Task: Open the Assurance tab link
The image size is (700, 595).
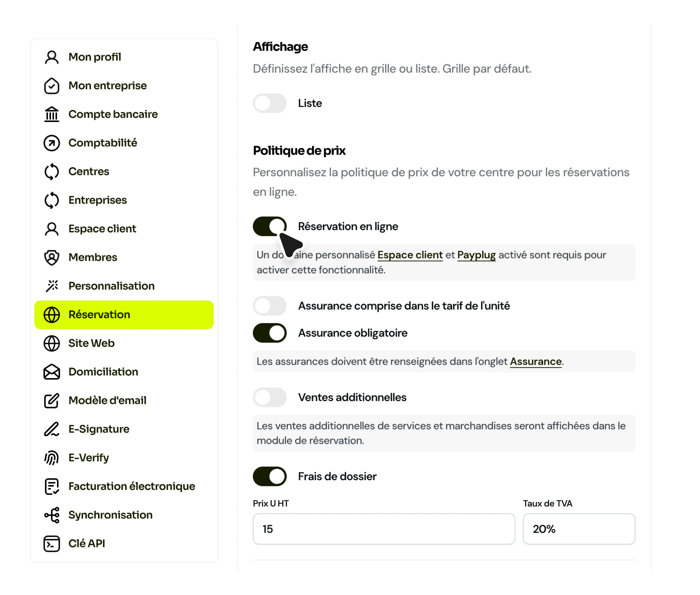Action: (536, 362)
